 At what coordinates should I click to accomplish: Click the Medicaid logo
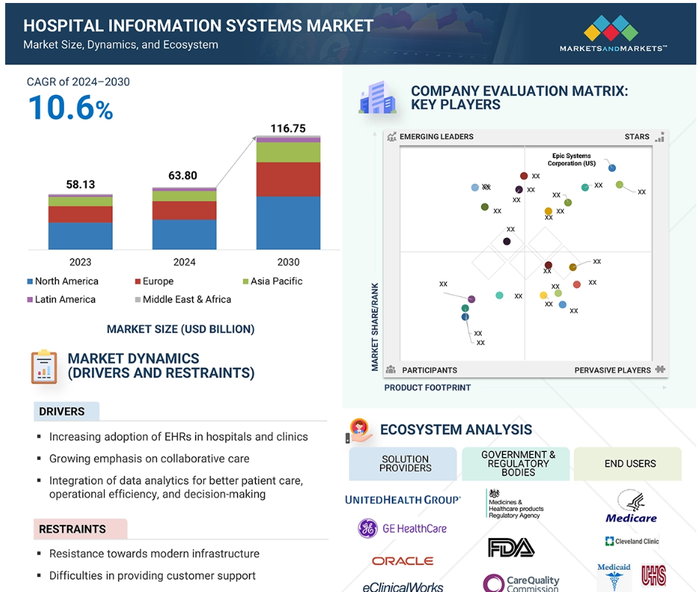pyautogui.click(x=614, y=577)
